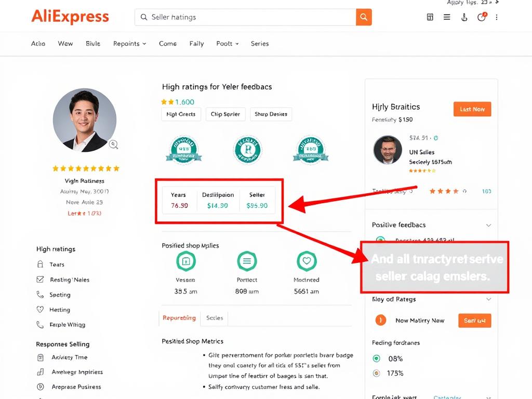
Task: Click the UN Salles seller avatar
Action: tap(388, 150)
